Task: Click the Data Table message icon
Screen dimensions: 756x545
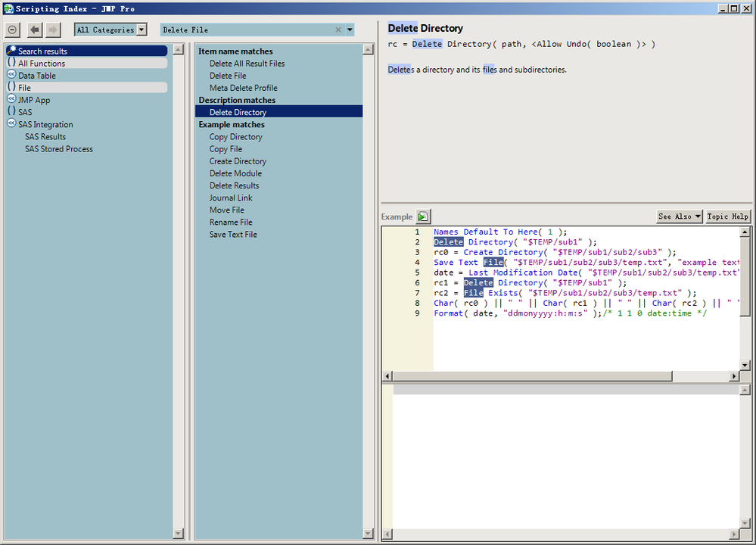Action: pos(11,76)
